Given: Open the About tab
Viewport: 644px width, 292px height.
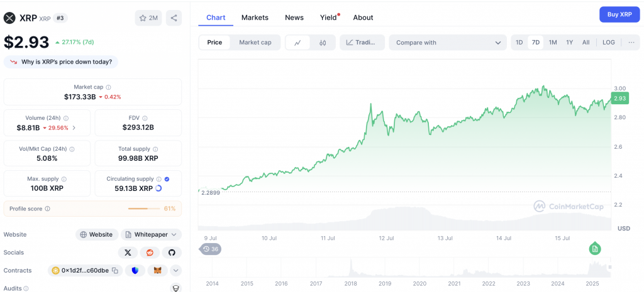Looking at the screenshot, I should pyautogui.click(x=363, y=18).
